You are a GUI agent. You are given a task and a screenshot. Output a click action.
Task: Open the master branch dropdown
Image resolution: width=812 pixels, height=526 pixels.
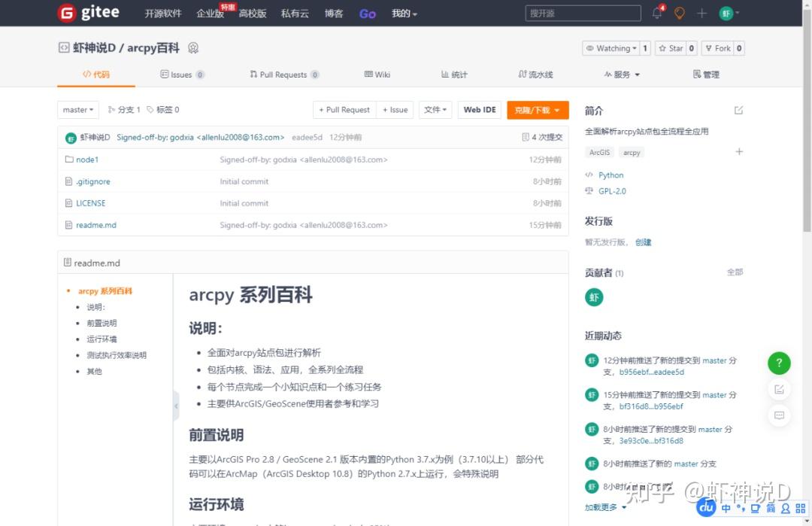click(77, 109)
